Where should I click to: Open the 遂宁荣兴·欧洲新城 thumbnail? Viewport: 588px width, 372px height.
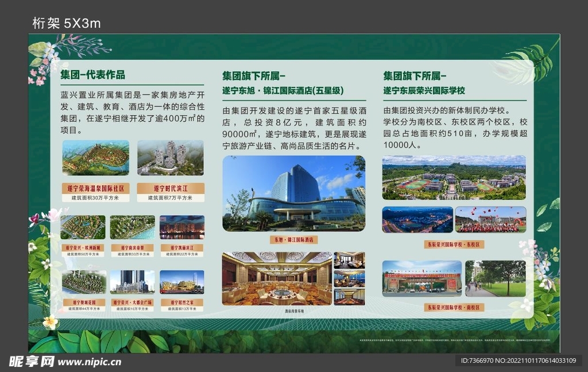[x=83, y=227]
